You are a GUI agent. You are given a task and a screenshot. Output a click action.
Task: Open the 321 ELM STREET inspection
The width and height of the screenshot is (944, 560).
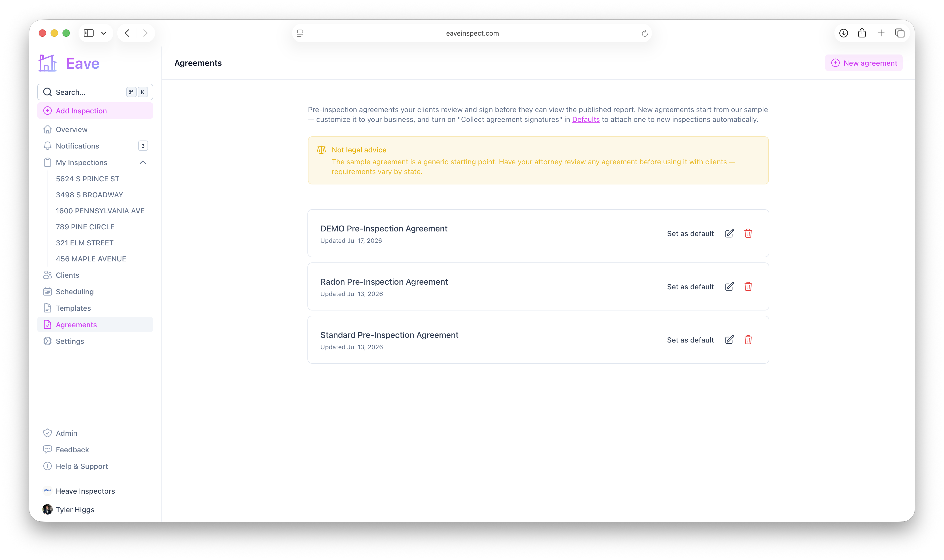pos(84,243)
